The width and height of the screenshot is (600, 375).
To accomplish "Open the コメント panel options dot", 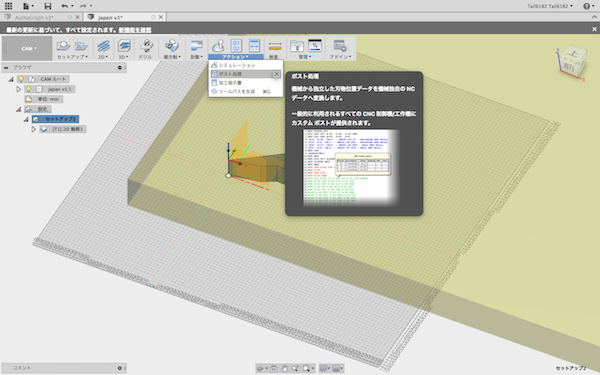I will (x=120, y=368).
